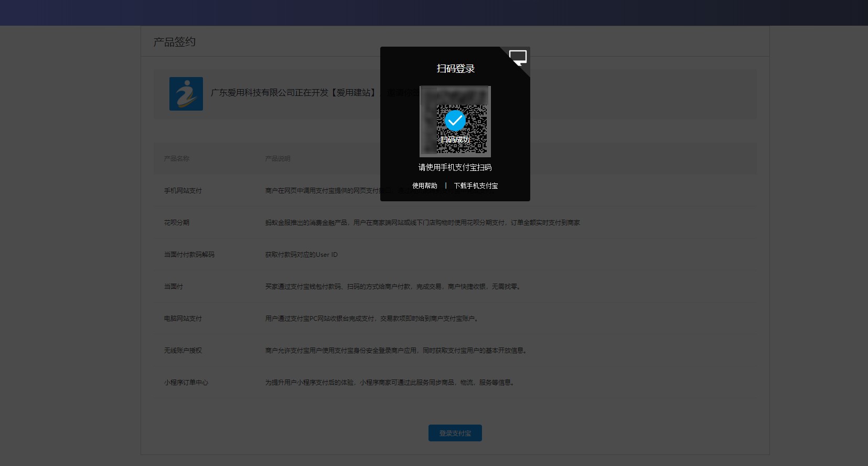Click the 产品签约 heading
The image size is (868, 466).
(x=175, y=42)
